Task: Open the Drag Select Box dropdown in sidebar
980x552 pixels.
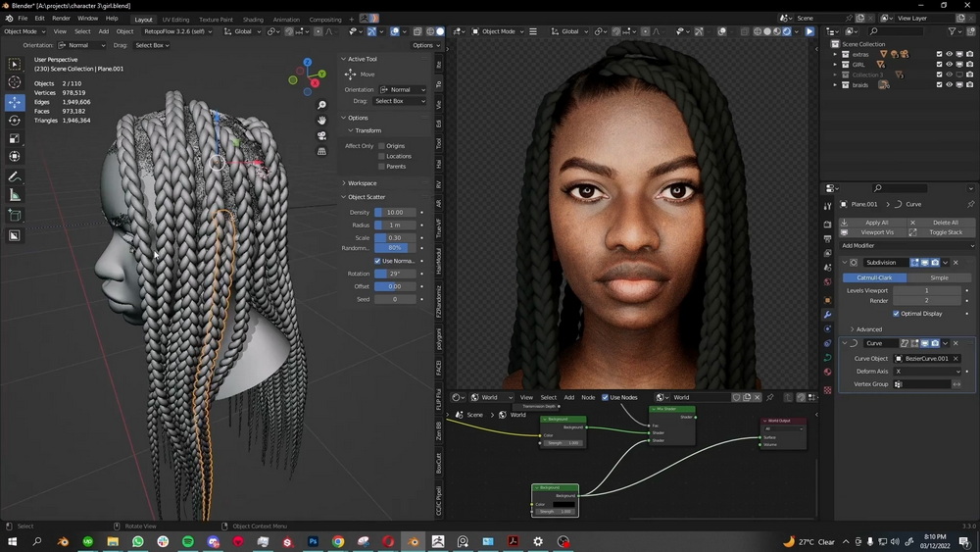Action: coord(400,101)
